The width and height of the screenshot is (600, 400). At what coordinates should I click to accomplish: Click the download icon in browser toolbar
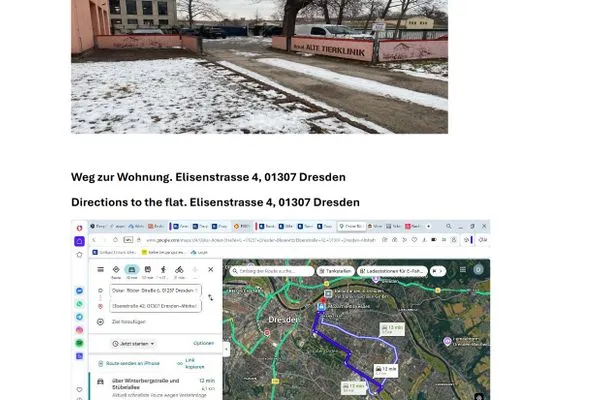coord(424,240)
